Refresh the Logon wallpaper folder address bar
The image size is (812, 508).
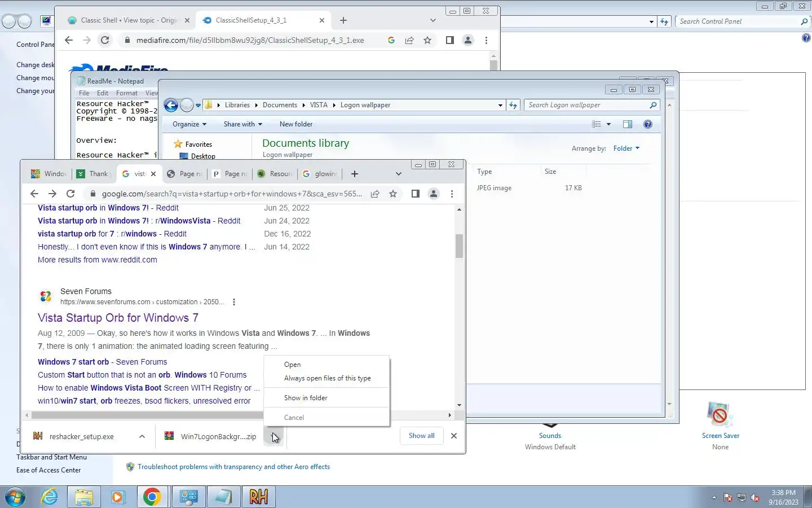[x=513, y=105]
